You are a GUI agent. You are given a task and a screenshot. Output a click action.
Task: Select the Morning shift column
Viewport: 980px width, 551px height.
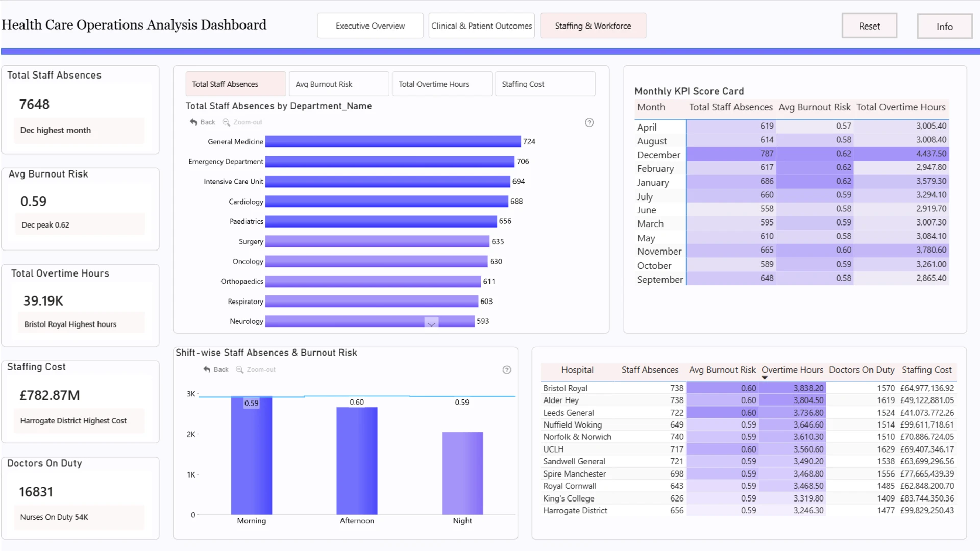[252, 456]
